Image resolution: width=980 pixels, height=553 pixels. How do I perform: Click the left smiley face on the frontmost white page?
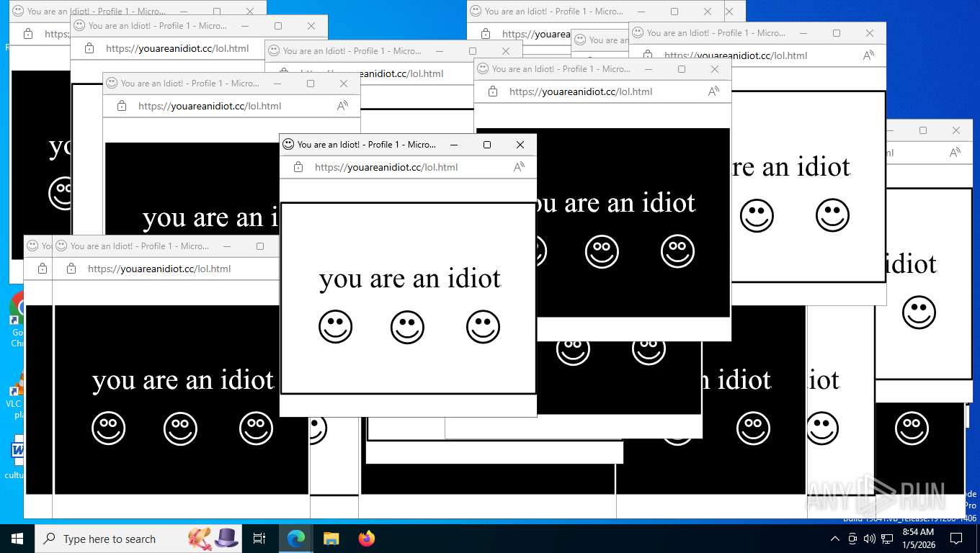(x=336, y=327)
